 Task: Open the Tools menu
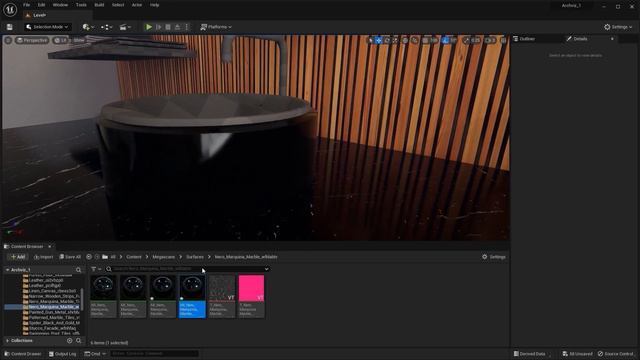pyautogui.click(x=81, y=5)
